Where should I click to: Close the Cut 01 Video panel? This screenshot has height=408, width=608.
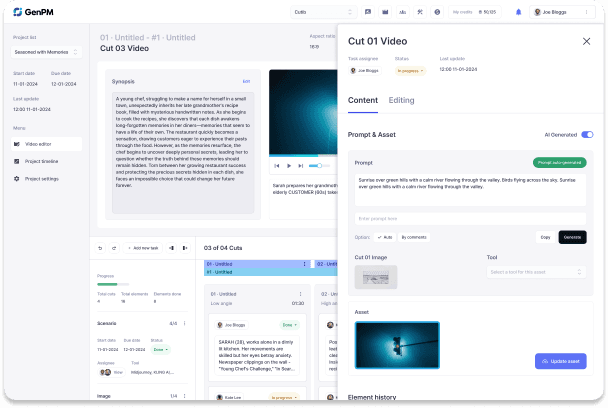pyautogui.click(x=586, y=41)
